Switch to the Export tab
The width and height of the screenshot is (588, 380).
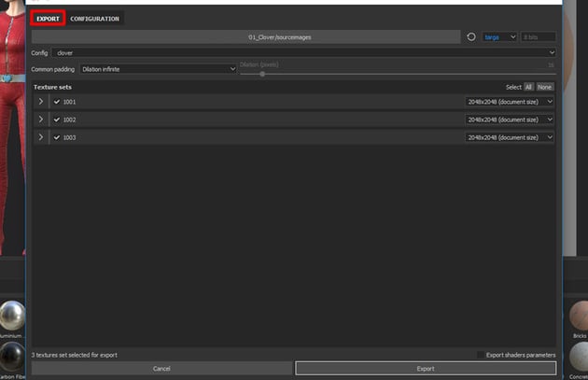point(48,19)
